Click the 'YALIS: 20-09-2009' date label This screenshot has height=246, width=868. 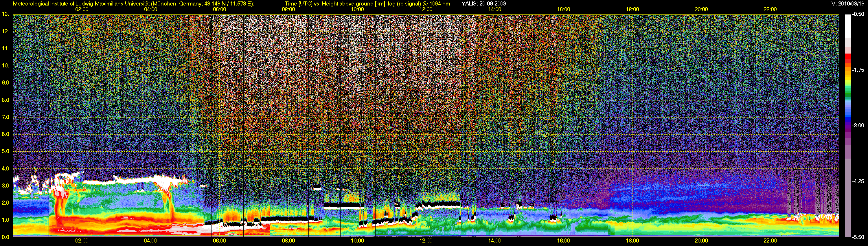(x=484, y=4)
